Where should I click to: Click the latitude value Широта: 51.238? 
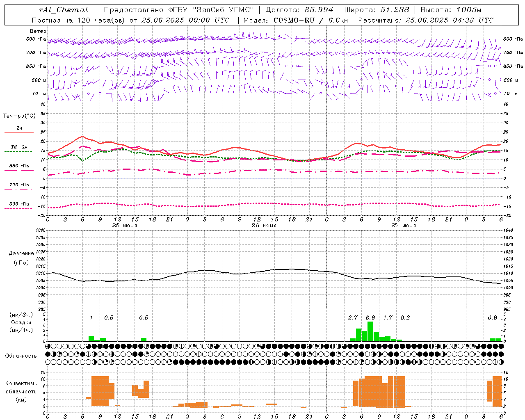[377, 10]
